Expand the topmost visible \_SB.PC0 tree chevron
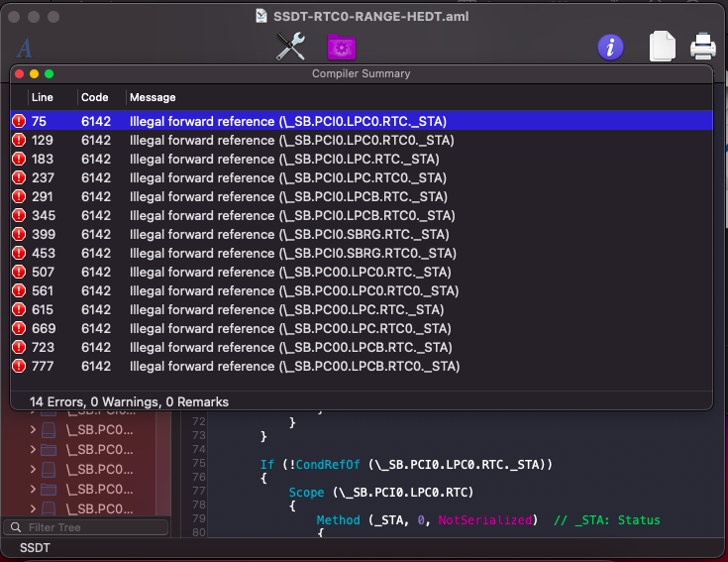The height and width of the screenshot is (562, 728). pos(33,430)
